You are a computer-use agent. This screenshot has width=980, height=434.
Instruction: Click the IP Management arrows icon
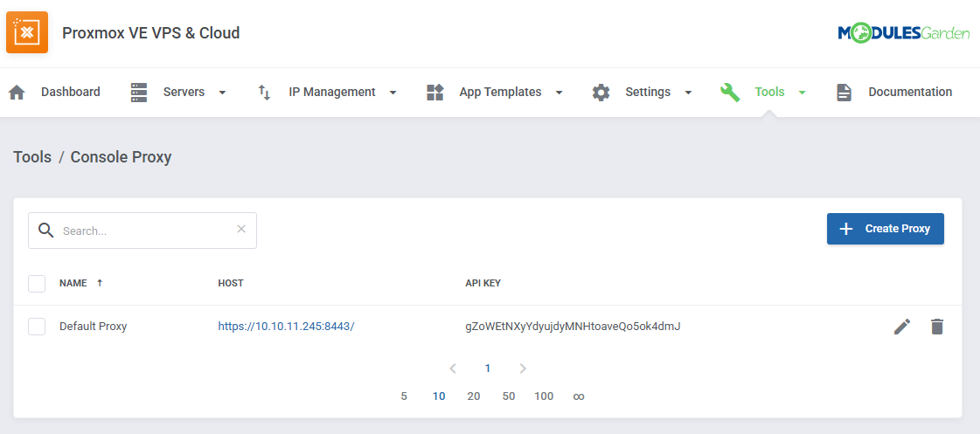tap(264, 93)
